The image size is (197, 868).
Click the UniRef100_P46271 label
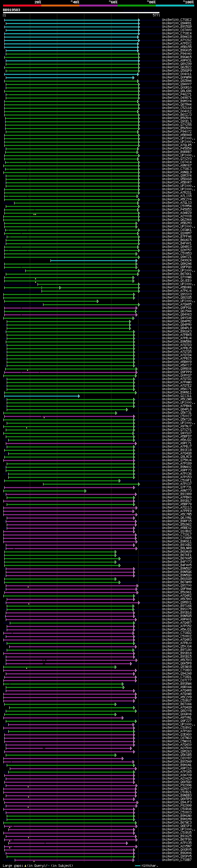point(176,94)
